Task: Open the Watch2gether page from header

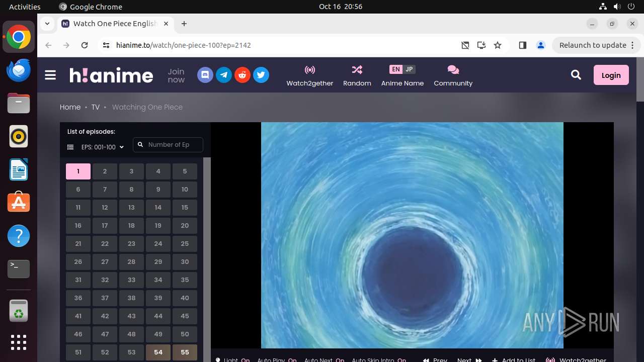Action: click(x=310, y=75)
